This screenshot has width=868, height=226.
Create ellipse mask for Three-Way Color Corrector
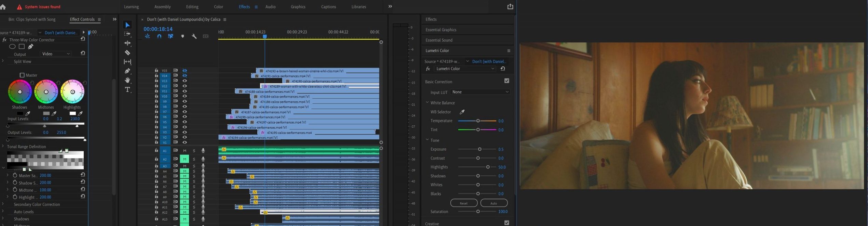tap(12, 47)
